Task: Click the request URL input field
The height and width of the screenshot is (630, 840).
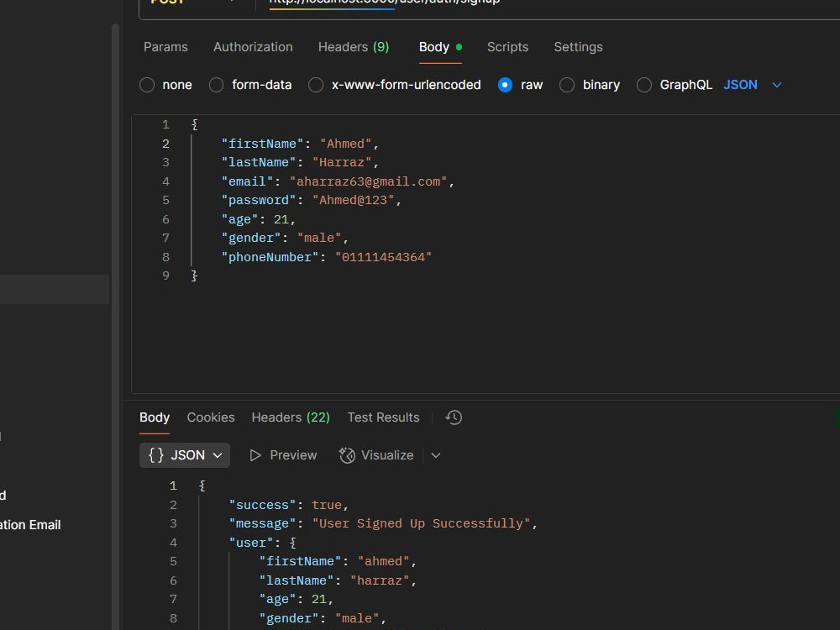Action: (x=547, y=5)
